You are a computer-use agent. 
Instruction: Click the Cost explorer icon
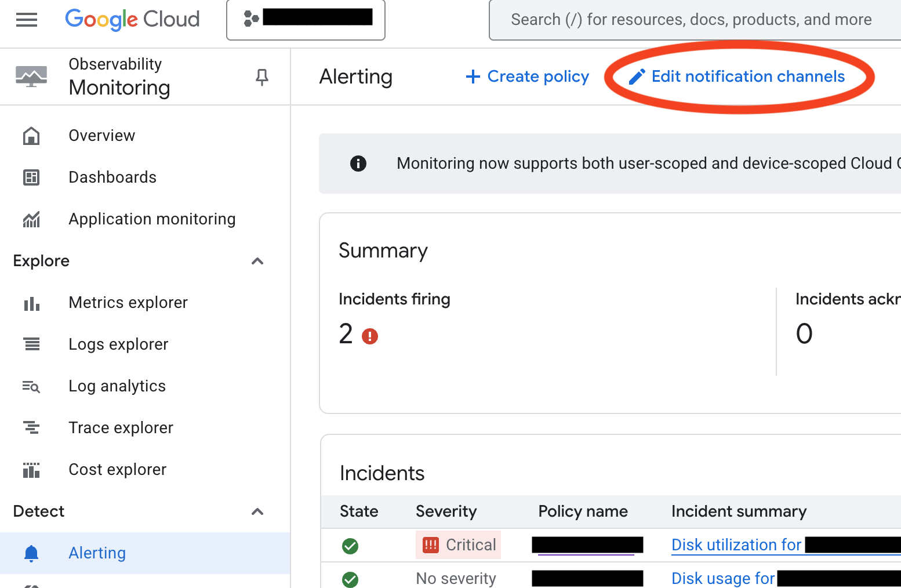click(31, 470)
